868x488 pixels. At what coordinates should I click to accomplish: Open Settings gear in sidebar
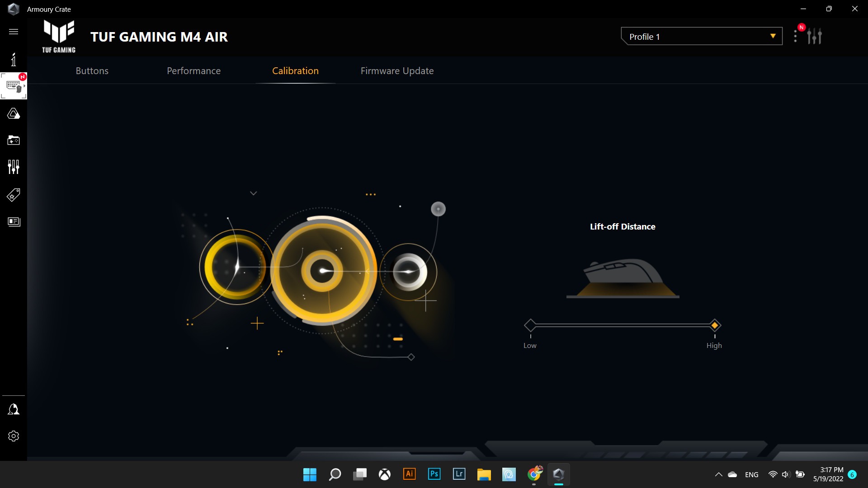click(x=14, y=436)
